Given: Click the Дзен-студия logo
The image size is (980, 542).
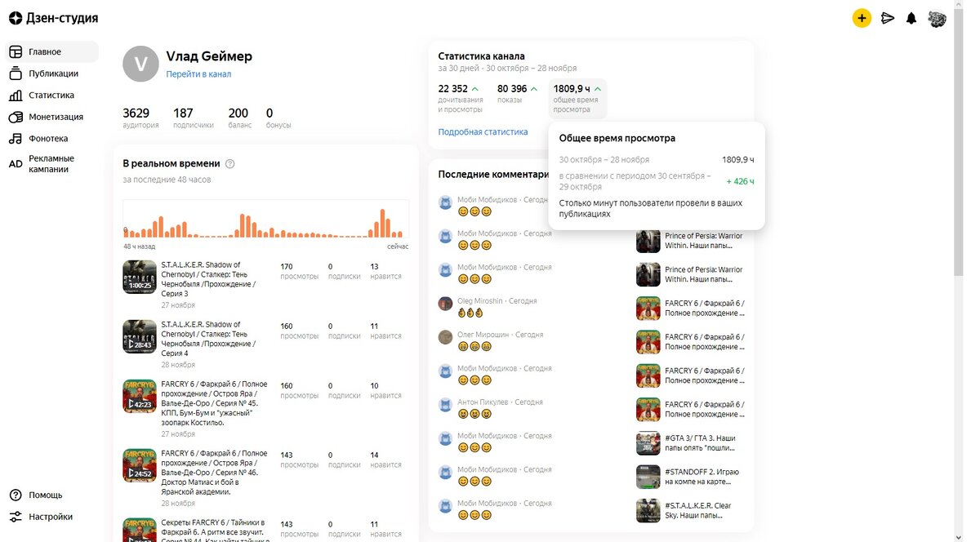Looking at the screenshot, I should (53, 18).
